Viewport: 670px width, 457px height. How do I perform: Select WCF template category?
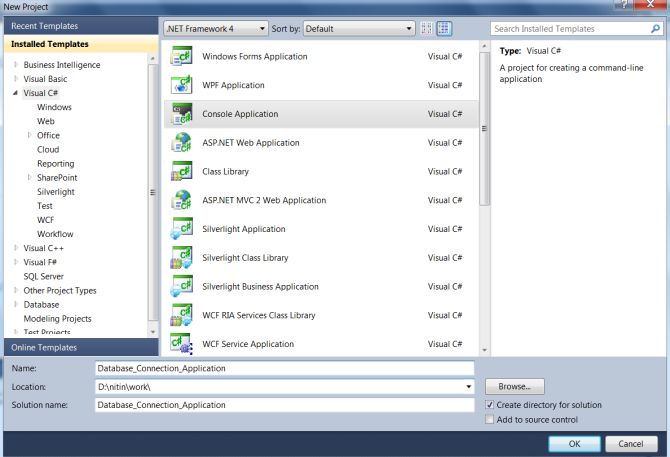(46, 220)
